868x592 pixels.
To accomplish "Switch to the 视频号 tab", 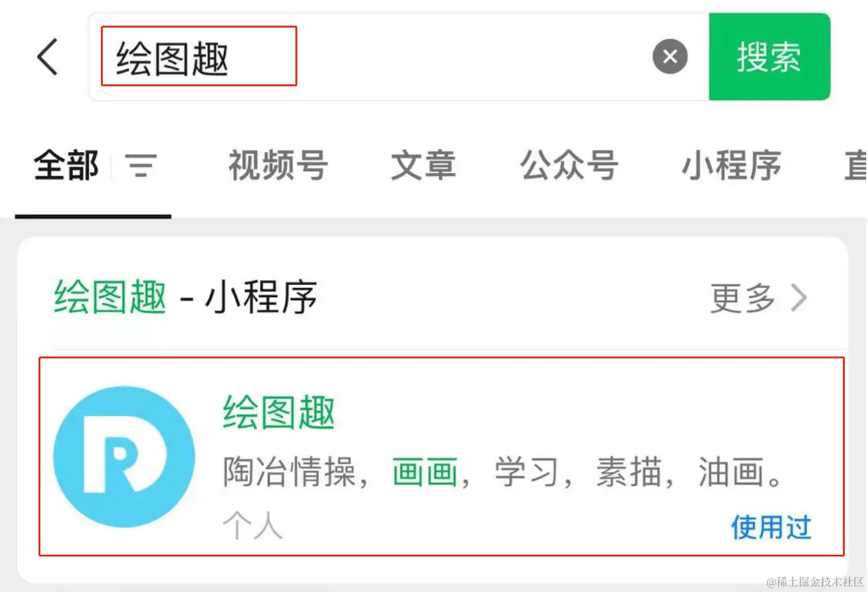I will tap(278, 165).
